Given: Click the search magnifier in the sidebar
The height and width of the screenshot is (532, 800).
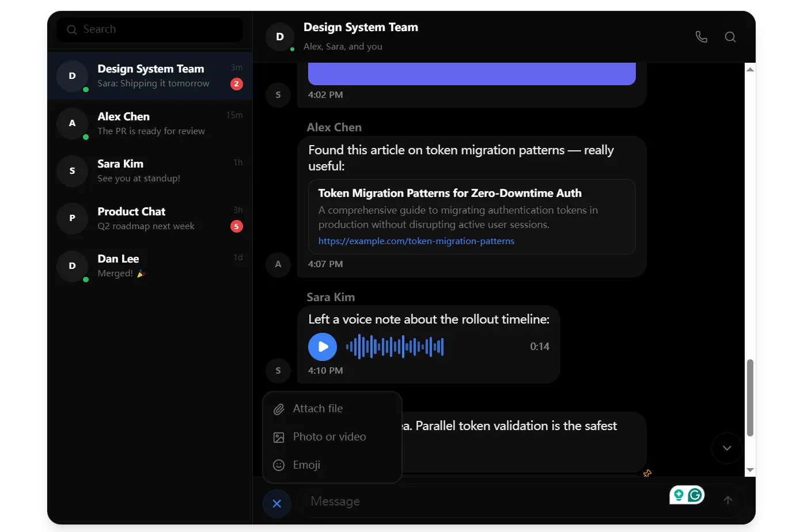Looking at the screenshot, I should click(x=71, y=29).
